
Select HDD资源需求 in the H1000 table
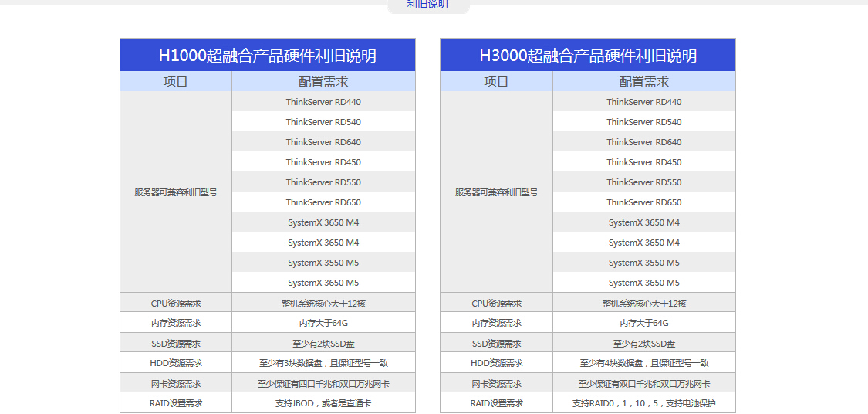[175, 363]
